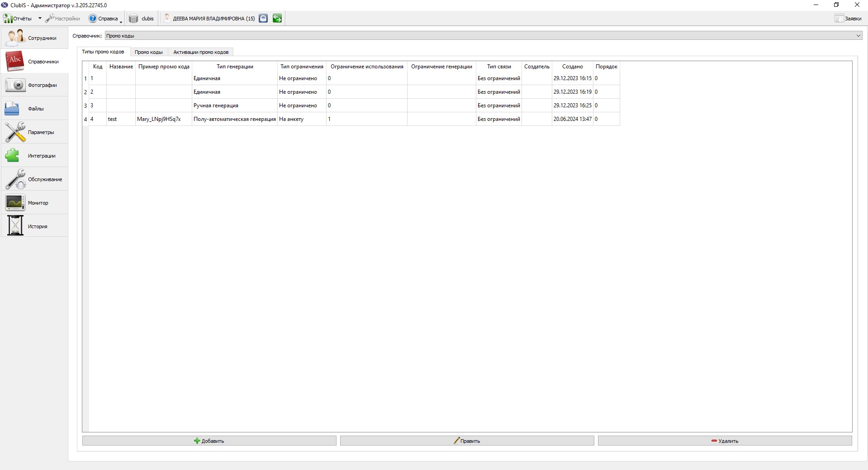
Task: Sort by the Создано column header
Action: [x=573, y=67]
